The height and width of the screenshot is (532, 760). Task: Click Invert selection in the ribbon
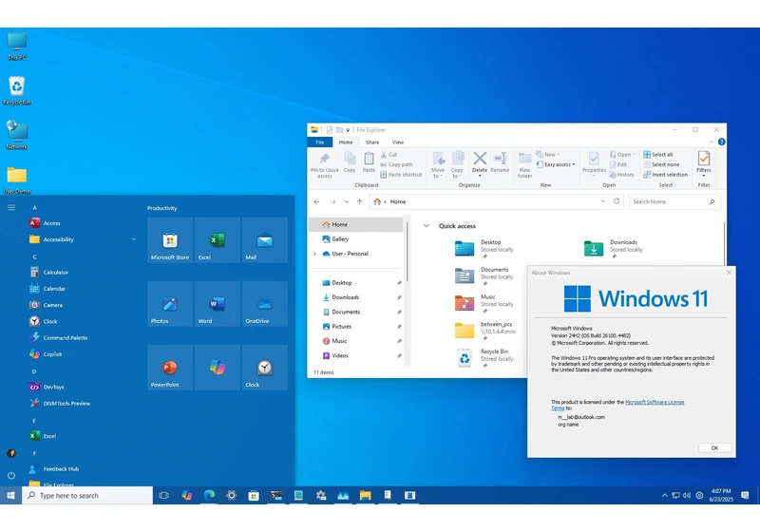pyautogui.click(x=665, y=175)
